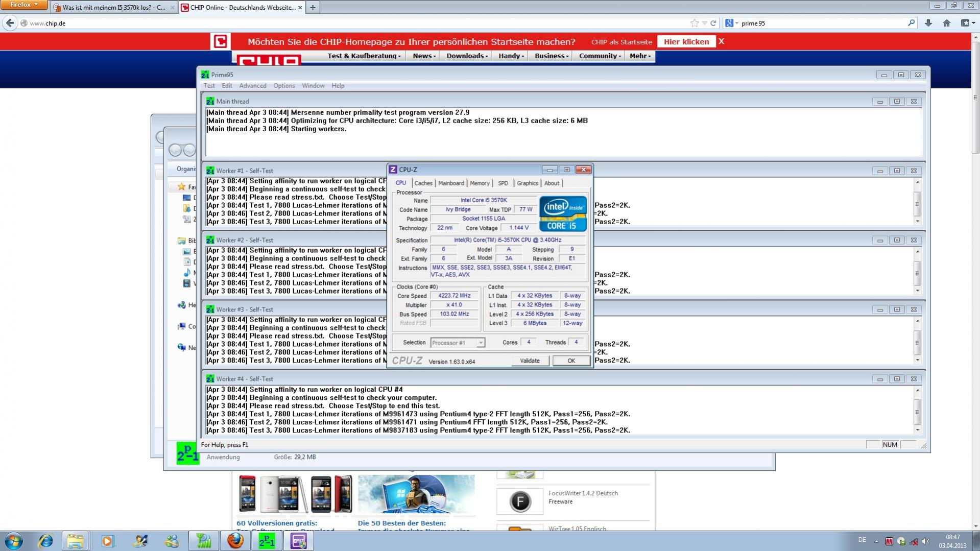Click the volume speaker tray icon
Image resolution: width=980 pixels, height=551 pixels.
pyautogui.click(x=925, y=541)
